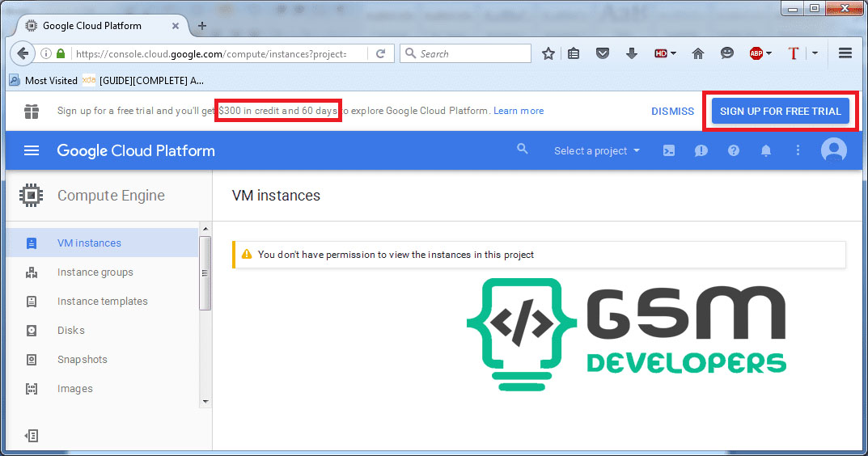Click sidebar scrollbar up arrow
The width and height of the screenshot is (868, 456).
click(205, 229)
